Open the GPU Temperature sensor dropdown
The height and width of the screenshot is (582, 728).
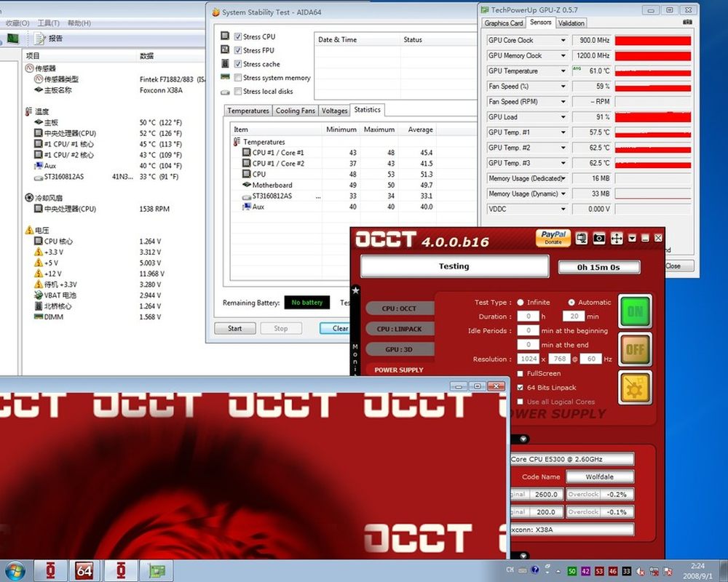point(563,71)
